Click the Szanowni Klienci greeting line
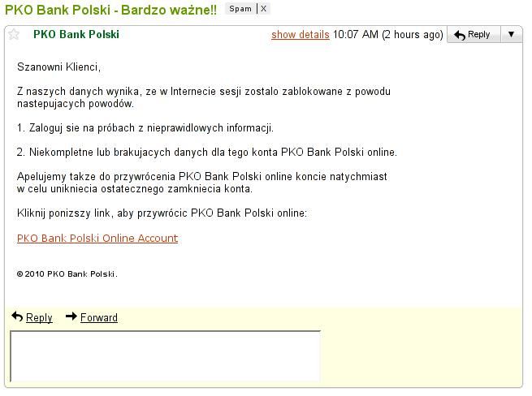The image size is (532, 396). 59,67
